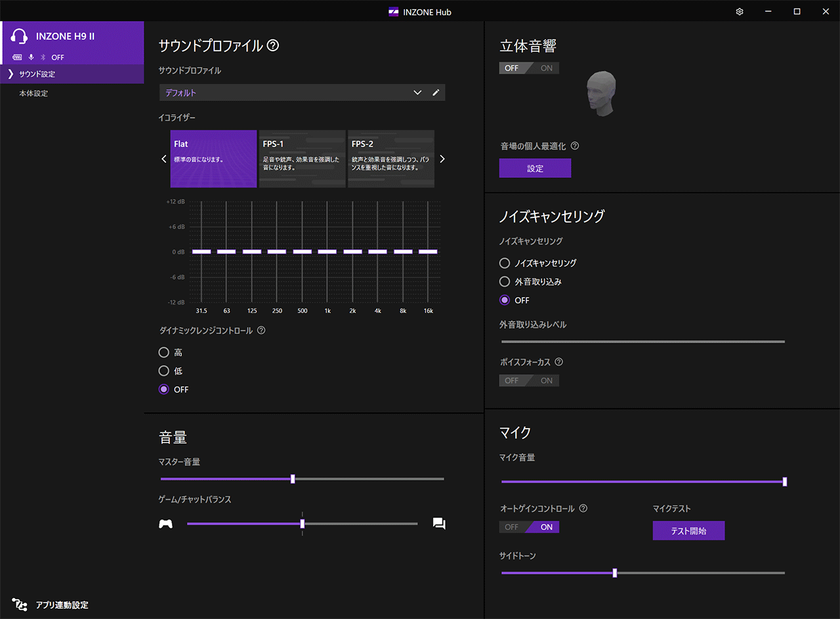Click the アプリ連動設定 icon at bottom left
This screenshot has width=840, height=619.
[x=20, y=605]
